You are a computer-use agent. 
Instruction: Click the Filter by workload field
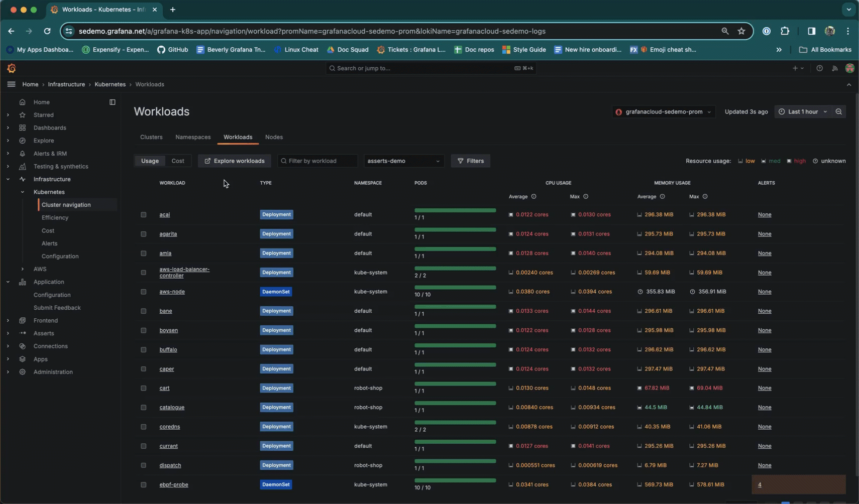317,161
